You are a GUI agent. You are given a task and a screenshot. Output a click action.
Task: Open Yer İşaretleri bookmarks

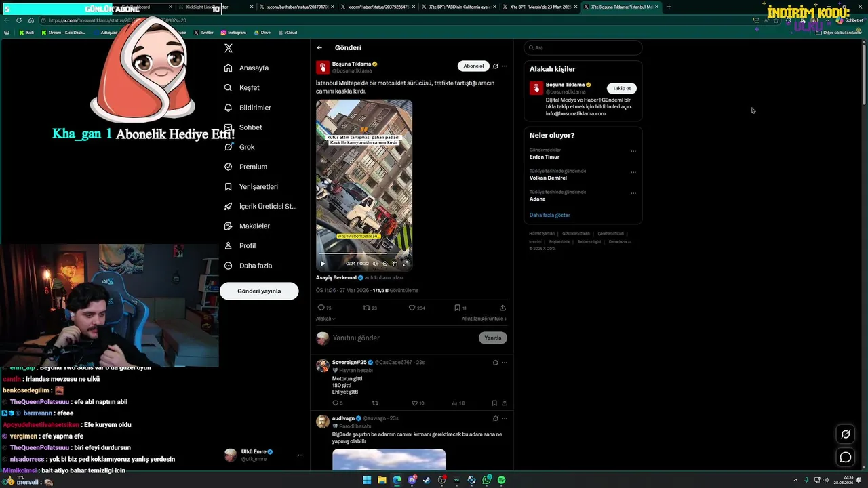click(x=251, y=186)
